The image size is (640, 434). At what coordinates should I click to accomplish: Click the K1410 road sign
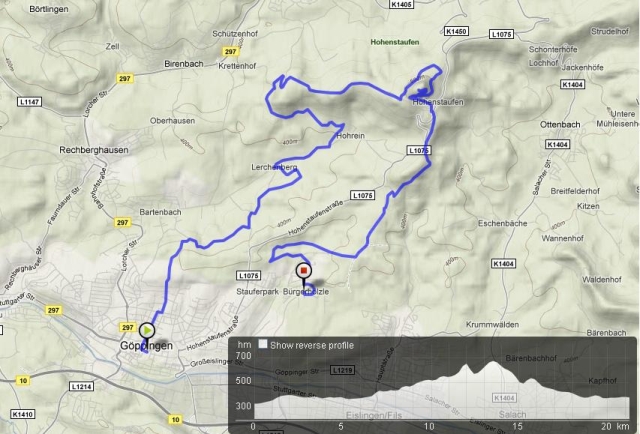22,414
